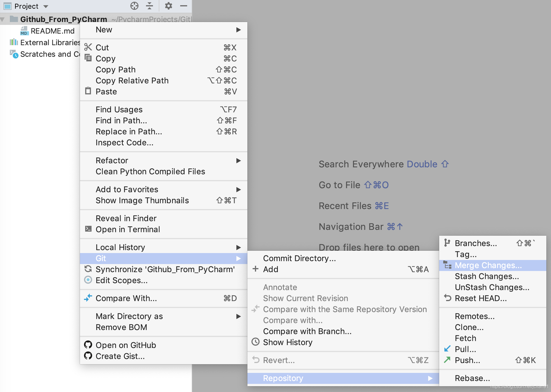Click the blue arrow icon beside Pull
The image size is (551, 392).
(448, 349)
